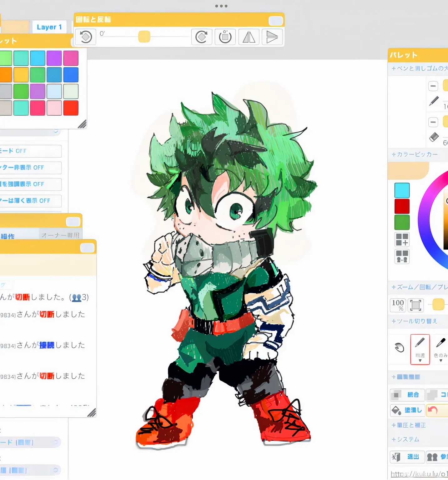Pick the red swatch beside color wheel

pos(402,206)
